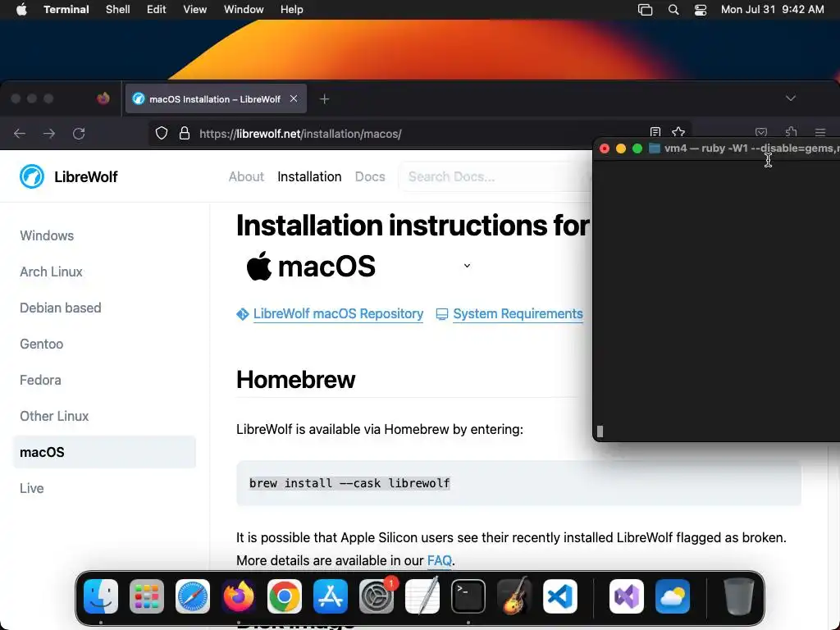Viewport: 840px width, 630px height.
Task: Open the View menu
Action: 194,10
